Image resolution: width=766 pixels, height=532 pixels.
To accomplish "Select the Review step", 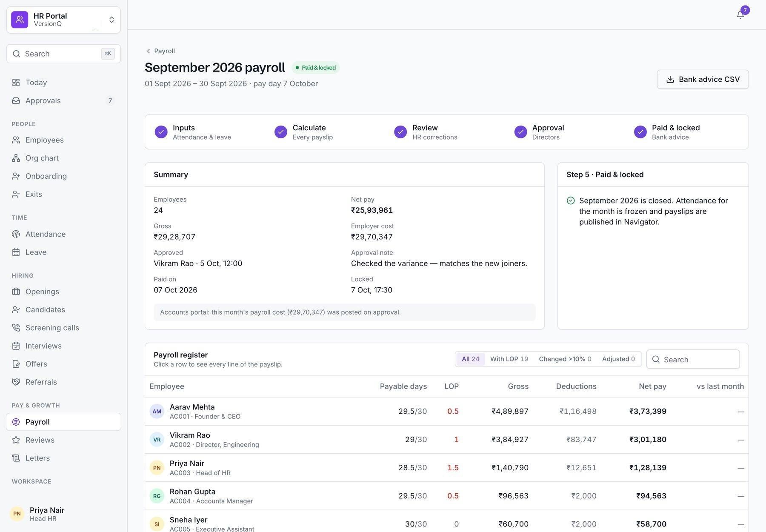I will coord(426,132).
